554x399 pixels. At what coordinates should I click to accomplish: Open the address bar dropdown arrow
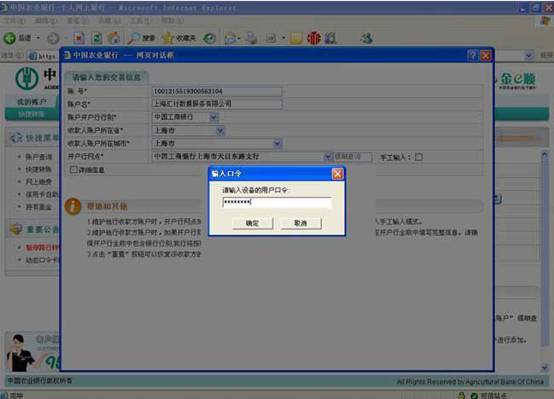point(529,55)
